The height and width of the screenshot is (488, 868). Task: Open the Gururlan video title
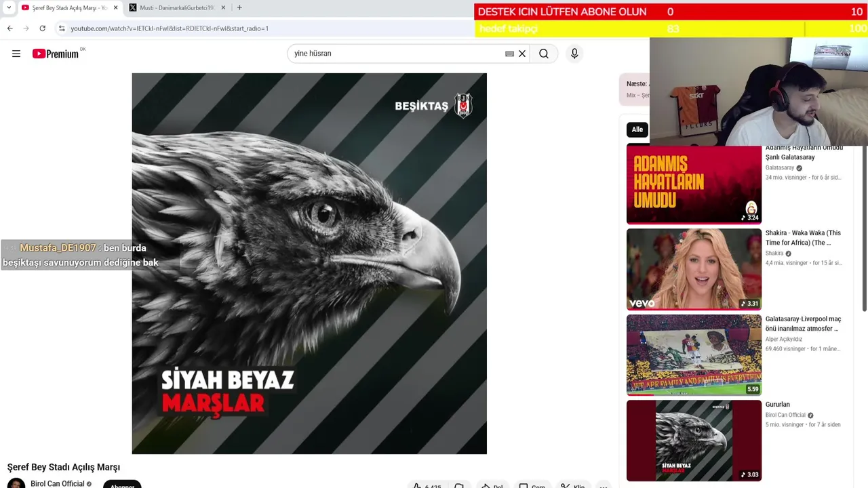778,405
